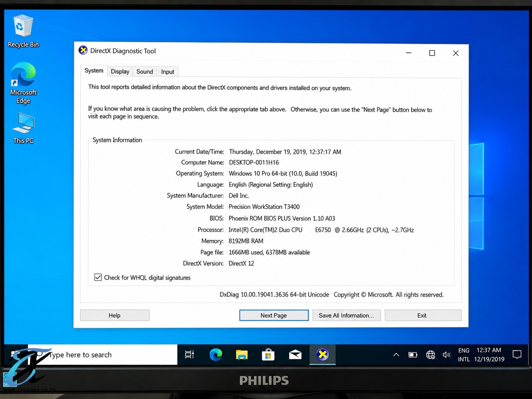Switch to the Display tab
532x399 pixels.
[120, 71]
